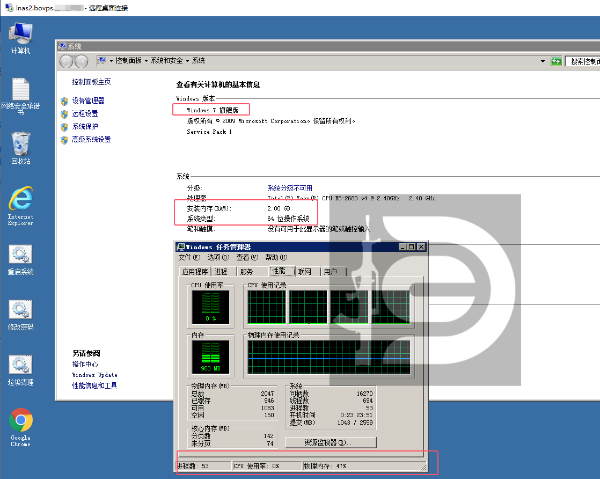Click the installed memory value 2.00 GB
Viewport: 600px width, 479px height.
[279, 209]
